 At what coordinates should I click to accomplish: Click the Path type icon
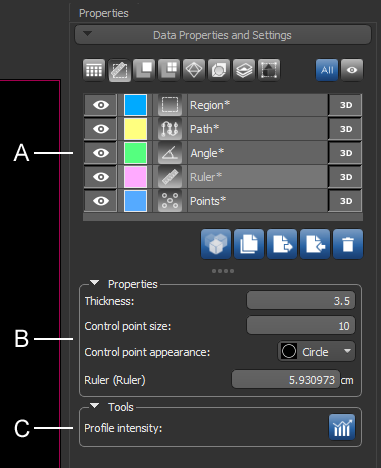[170, 129]
